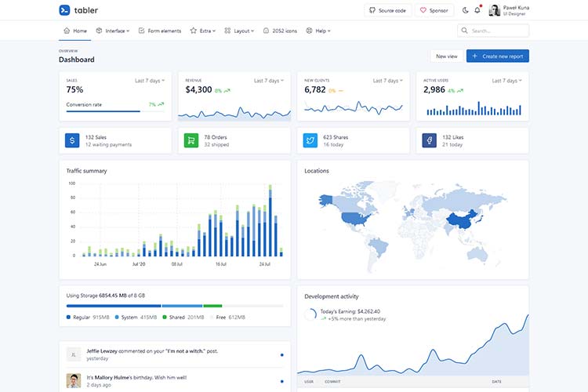Expand the Layout navigation dropdown
This screenshot has width=588, height=392.
pos(239,31)
